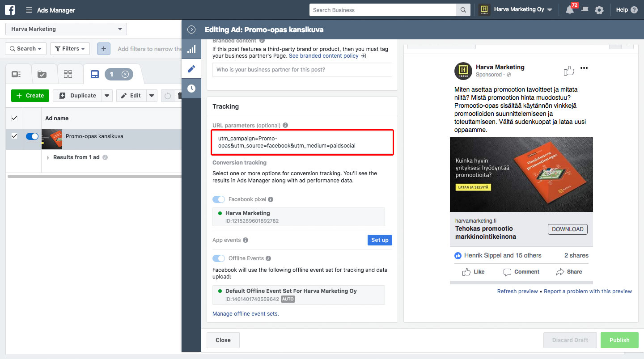Open the Refresh preview link
The height and width of the screenshot is (359, 644).
click(x=517, y=291)
